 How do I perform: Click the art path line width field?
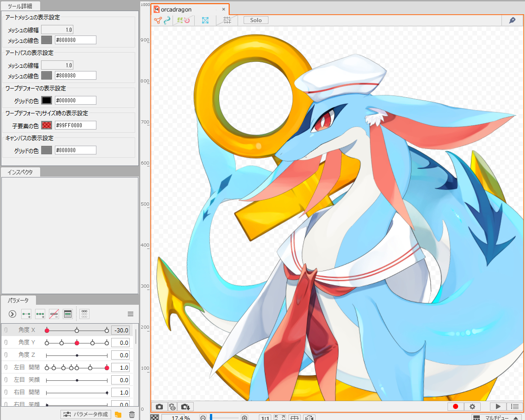(x=57, y=65)
